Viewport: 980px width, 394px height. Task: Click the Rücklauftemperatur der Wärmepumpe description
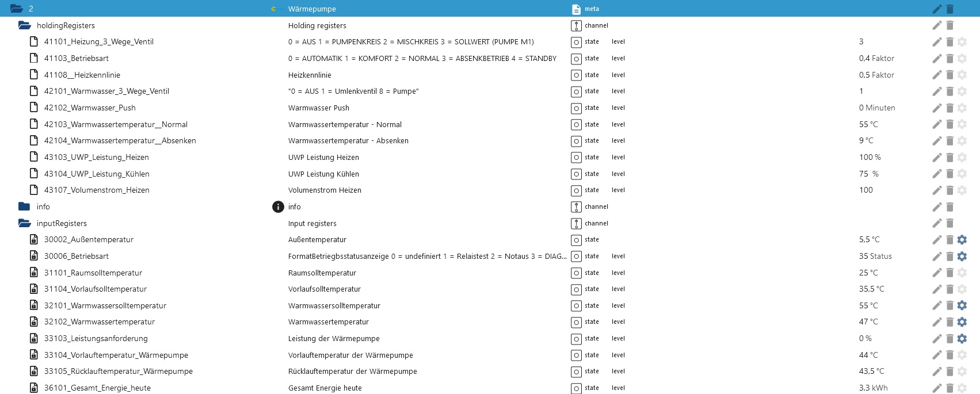(x=352, y=371)
